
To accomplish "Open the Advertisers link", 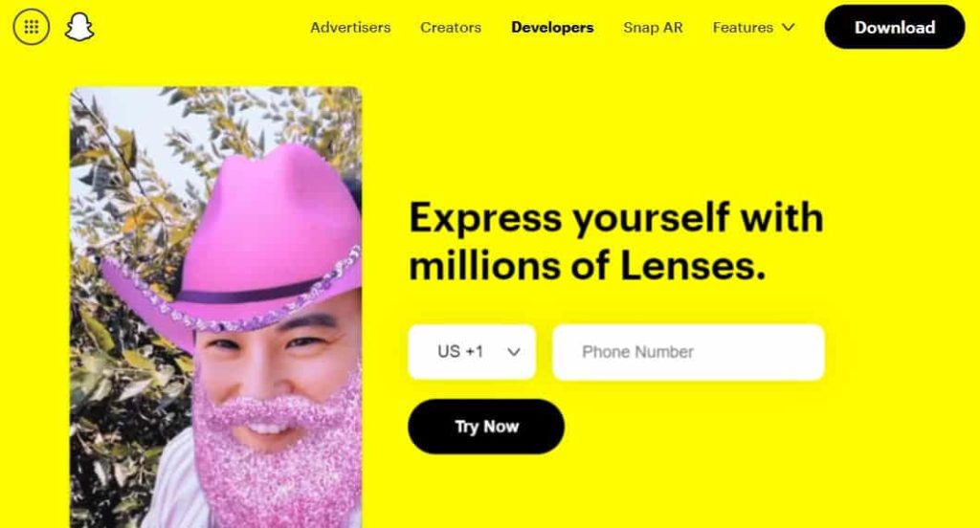I will [x=350, y=28].
